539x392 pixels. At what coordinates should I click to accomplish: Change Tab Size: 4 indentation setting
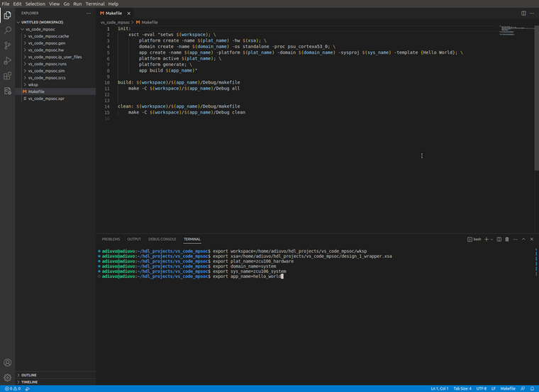(462, 388)
